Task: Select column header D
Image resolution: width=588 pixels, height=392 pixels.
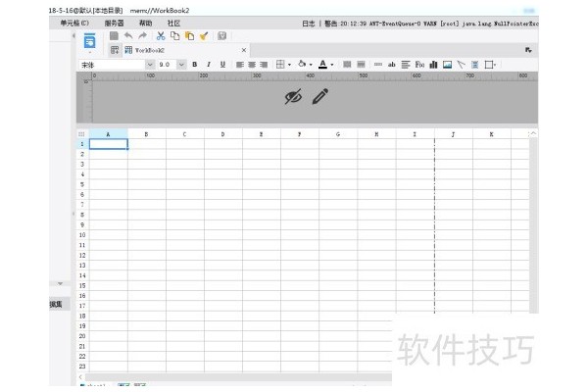Action: 223,134
